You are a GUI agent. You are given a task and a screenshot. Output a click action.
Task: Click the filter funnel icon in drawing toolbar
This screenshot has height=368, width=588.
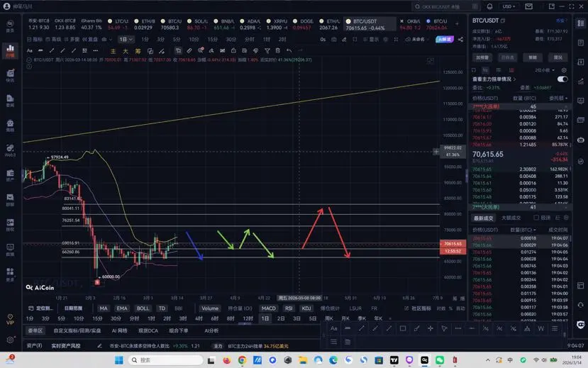coord(267,50)
